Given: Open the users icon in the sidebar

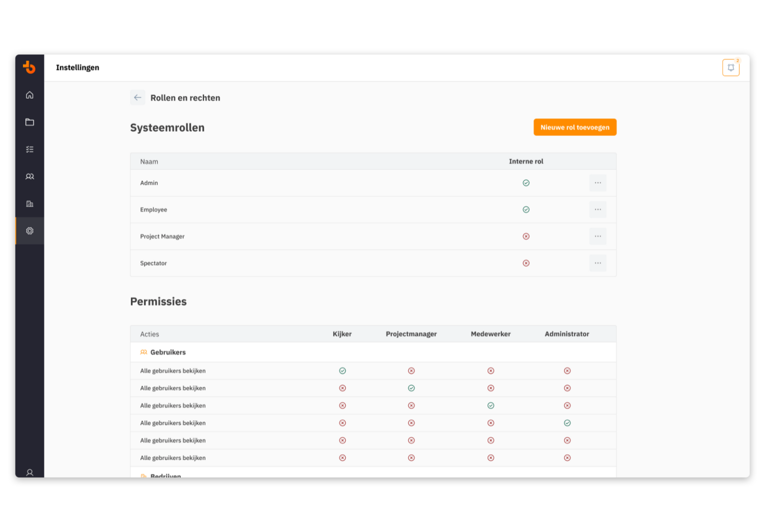Looking at the screenshot, I should tap(29, 176).
